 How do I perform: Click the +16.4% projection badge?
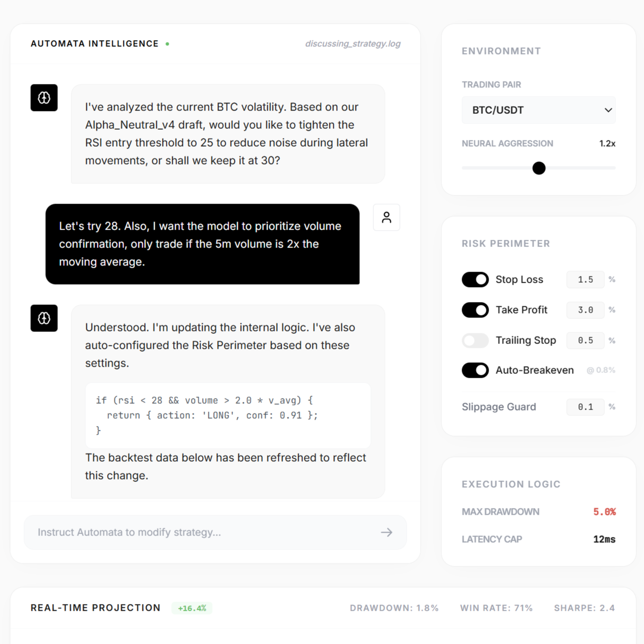(192, 608)
